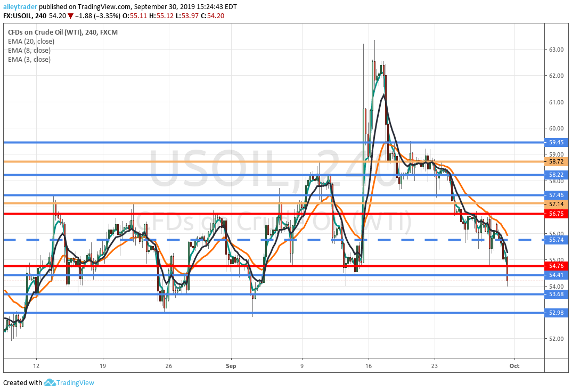572x392 pixels.
Task: Click the 19 date axis label
Action: click(102, 366)
